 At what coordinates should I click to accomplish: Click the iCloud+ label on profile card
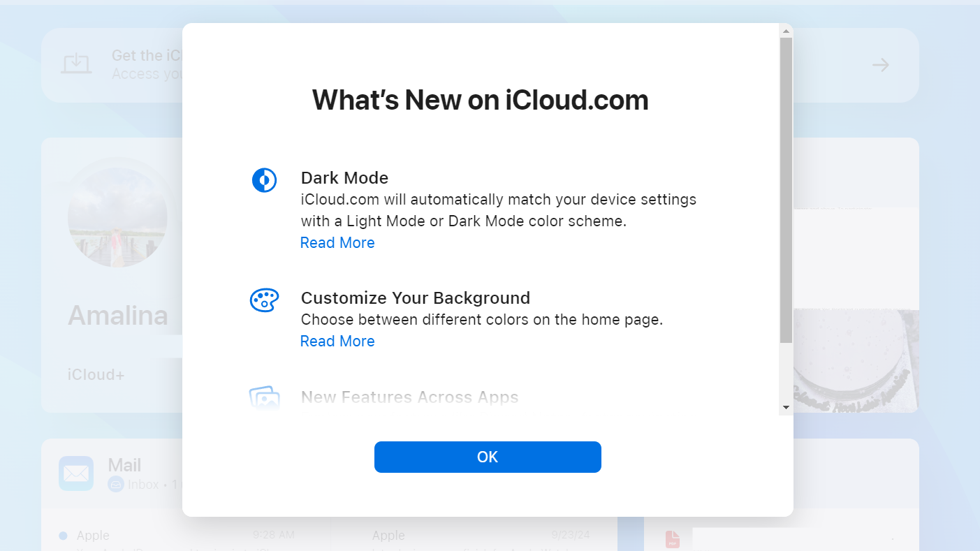pyautogui.click(x=96, y=375)
